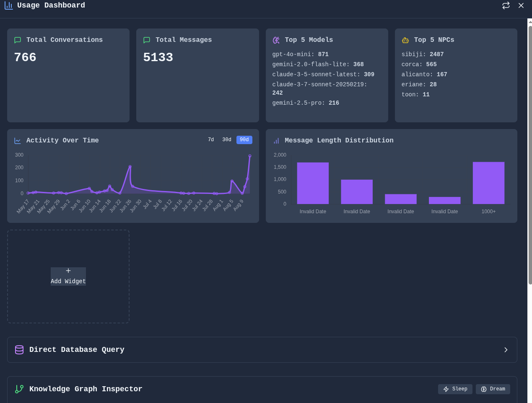Click the 1000+ bar in Message Length Distribution
Screen dimensions: 532x403
pos(488,182)
